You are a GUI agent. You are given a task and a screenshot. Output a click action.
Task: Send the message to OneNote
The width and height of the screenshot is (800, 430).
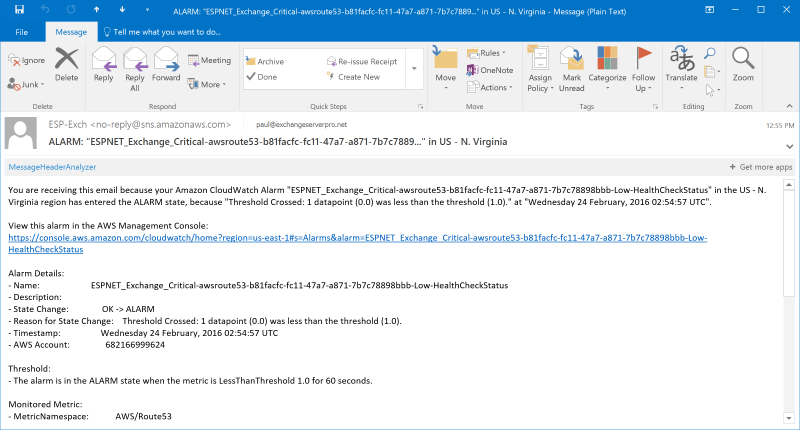click(490, 70)
